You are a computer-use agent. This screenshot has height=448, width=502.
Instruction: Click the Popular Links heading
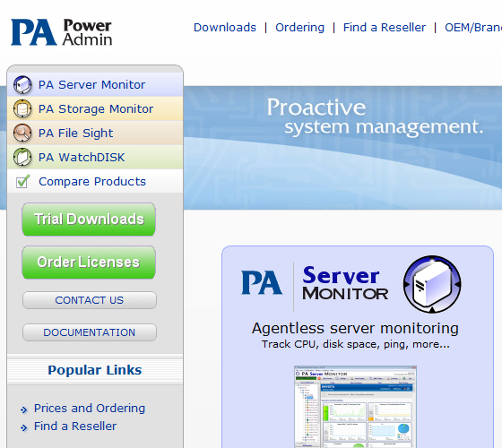(95, 370)
